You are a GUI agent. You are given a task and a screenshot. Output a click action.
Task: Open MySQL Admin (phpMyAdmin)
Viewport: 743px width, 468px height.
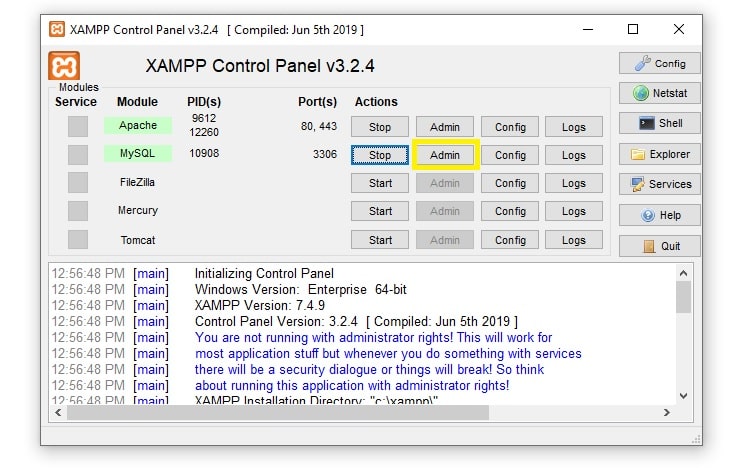pyautogui.click(x=444, y=155)
